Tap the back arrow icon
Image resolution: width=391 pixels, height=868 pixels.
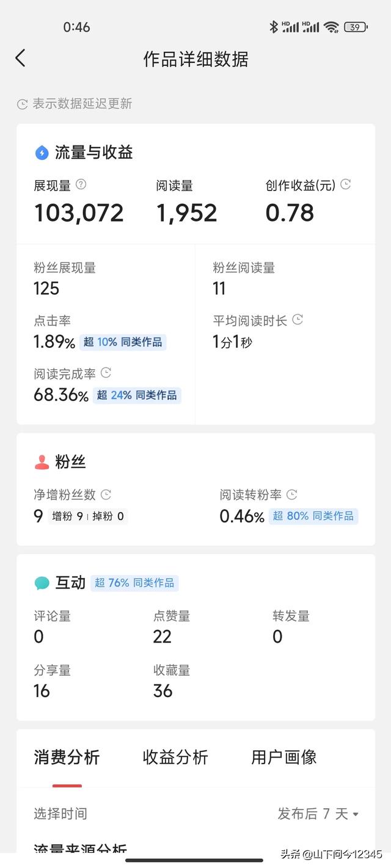click(x=21, y=59)
